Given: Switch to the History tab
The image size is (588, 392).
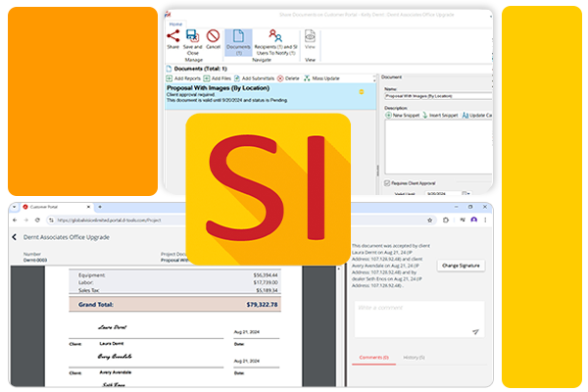Looking at the screenshot, I should pos(414,358).
